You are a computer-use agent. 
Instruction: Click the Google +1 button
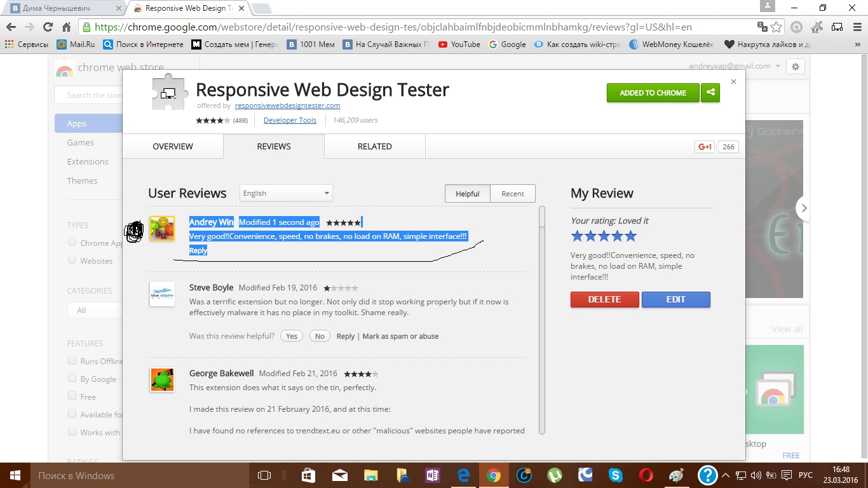[x=705, y=147]
